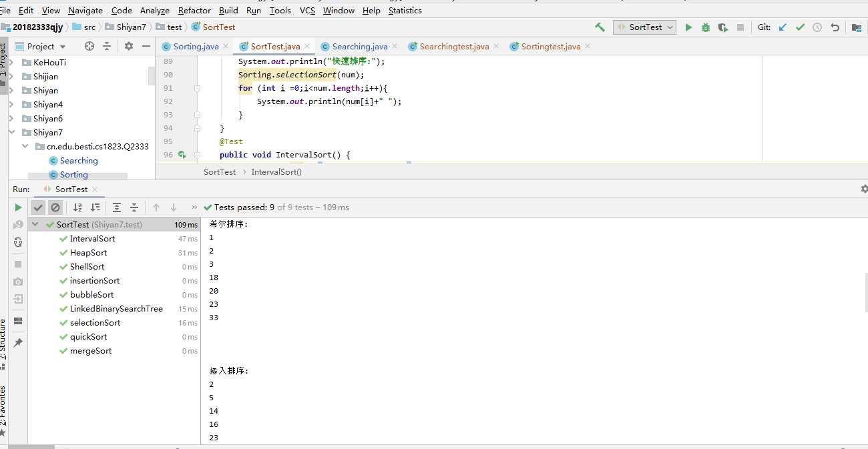The width and height of the screenshot is (868, 449).
Task: Toggle auto-test rerun icon in Run panel
Action: click(18, 242)
